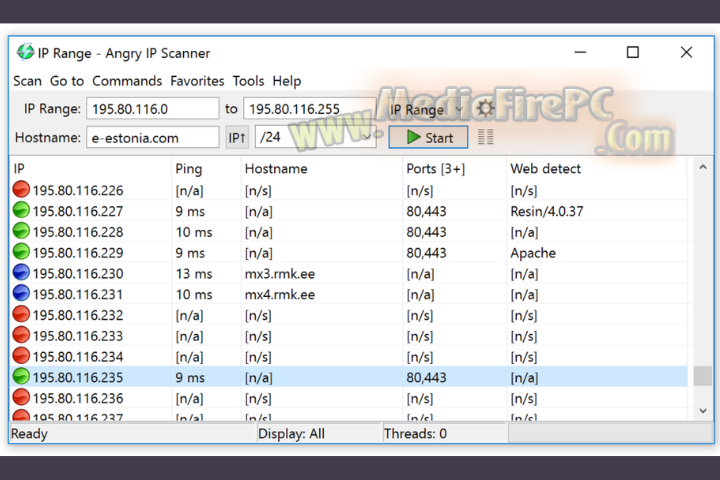Click the Ready status text
The width and height of the screenshot is (720, 480).
coord(29,434)
